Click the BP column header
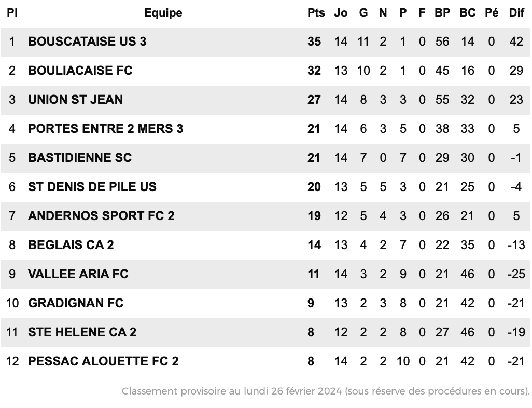The height and width of the screenshot is (408, 532). coord(442,13)
